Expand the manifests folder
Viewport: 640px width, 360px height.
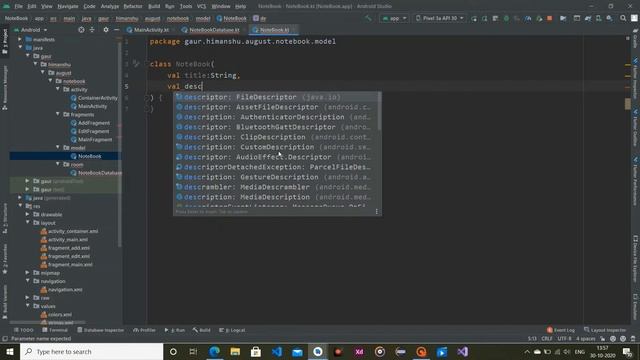coord(20,40)
